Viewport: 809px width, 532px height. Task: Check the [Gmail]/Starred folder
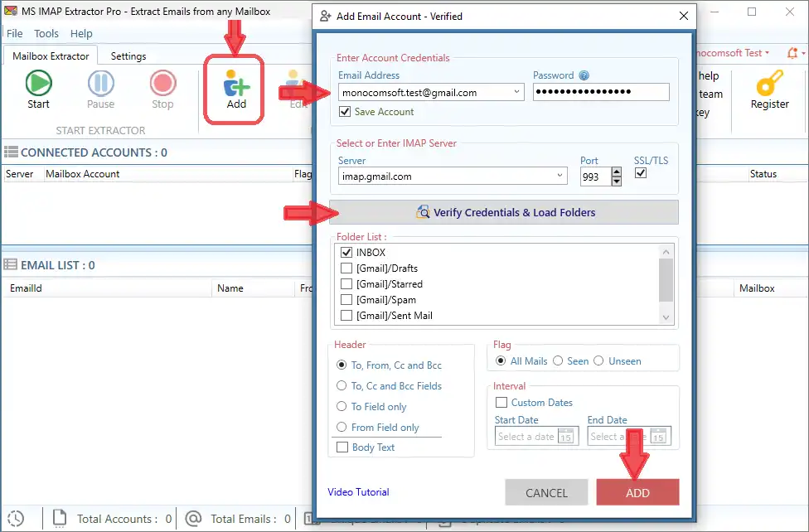(x=346, y=283)
